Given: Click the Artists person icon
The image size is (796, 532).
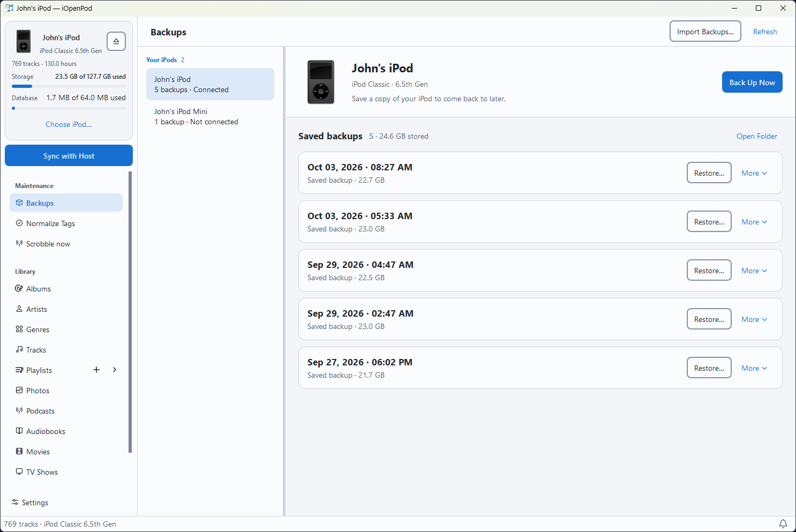Looking at the screenshot, I should tap(19, 309).
